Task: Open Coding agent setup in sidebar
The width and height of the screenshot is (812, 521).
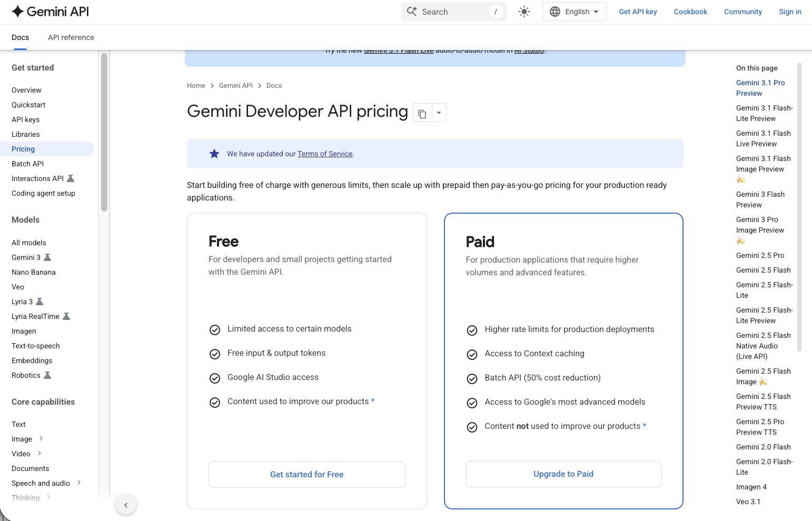Action: [x=43, y=193]
